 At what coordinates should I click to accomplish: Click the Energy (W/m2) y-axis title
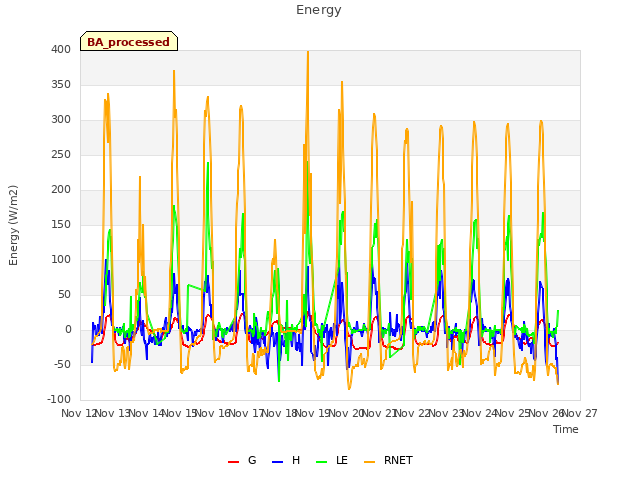[x=13, y=225]
